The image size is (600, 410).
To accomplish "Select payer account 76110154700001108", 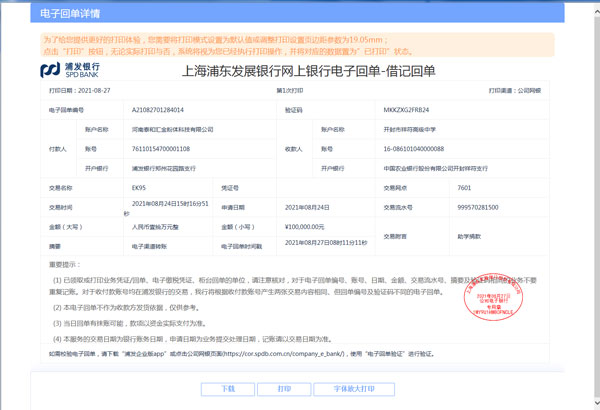I will click(161, 149).
